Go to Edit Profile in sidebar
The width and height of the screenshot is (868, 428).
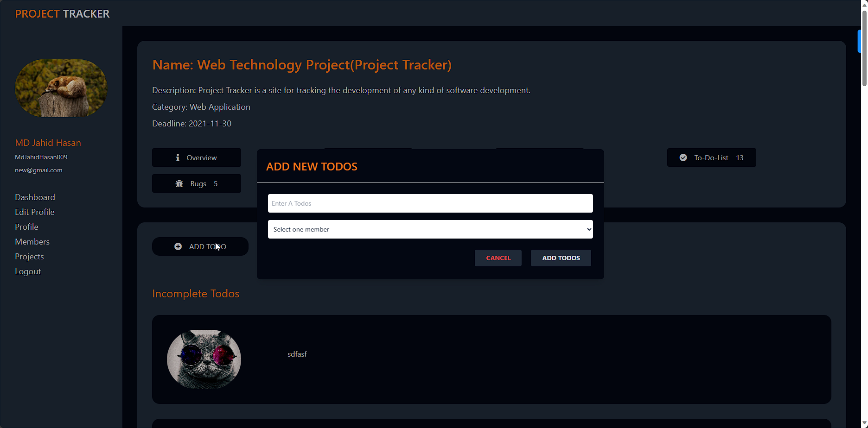(x=35, y=212)
